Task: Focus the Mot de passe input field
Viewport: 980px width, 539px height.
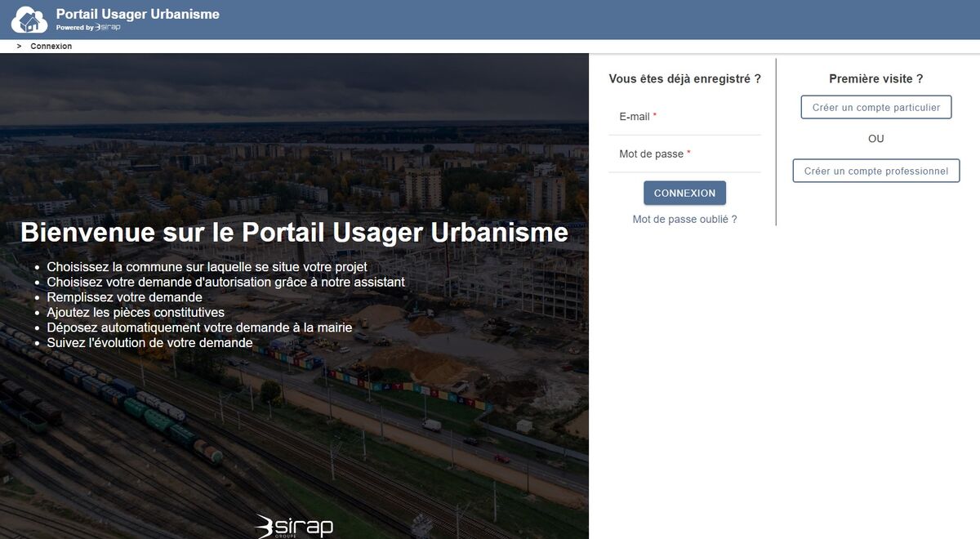Action: 684,154
